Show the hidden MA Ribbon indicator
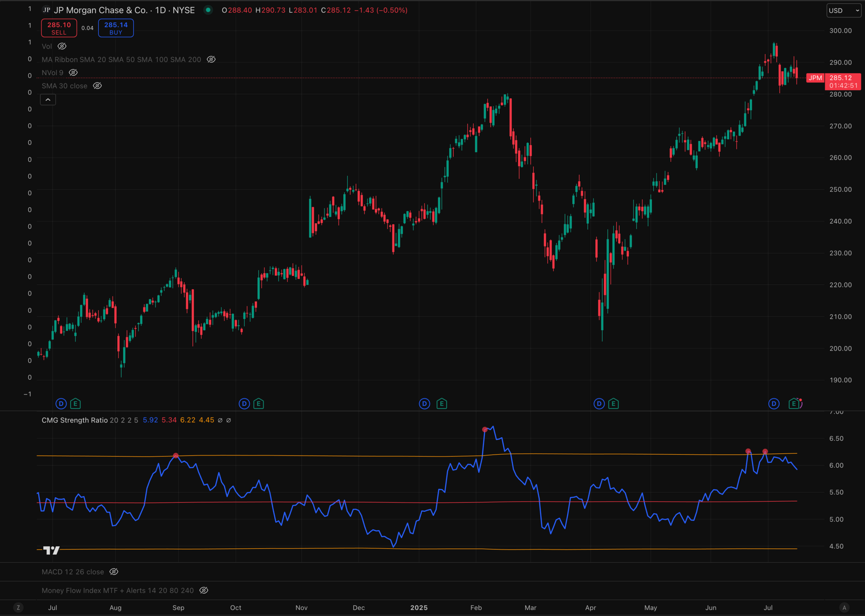The height and width of the screenshot is (616, 865). [211, 59]
